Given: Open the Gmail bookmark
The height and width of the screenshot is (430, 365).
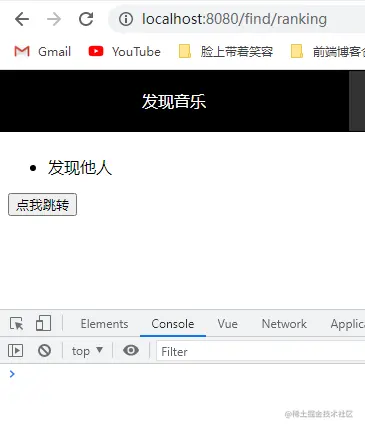Looking at the screenshot, I should 42,52.
